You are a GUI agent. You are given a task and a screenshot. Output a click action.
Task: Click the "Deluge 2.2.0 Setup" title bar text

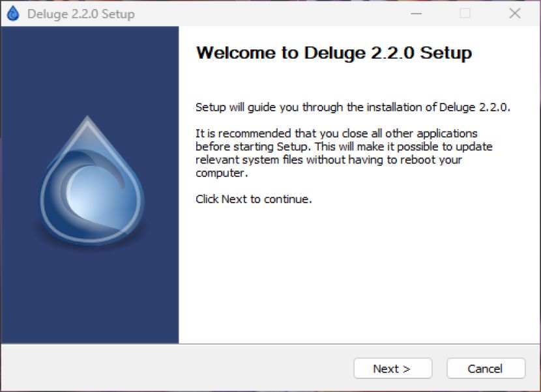click(x=81, y=14)
